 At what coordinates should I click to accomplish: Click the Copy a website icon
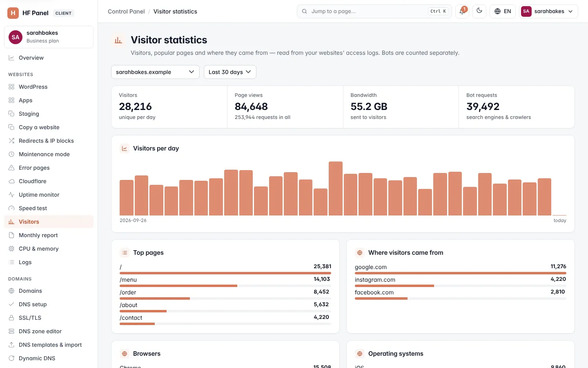[x=11, y=127]
